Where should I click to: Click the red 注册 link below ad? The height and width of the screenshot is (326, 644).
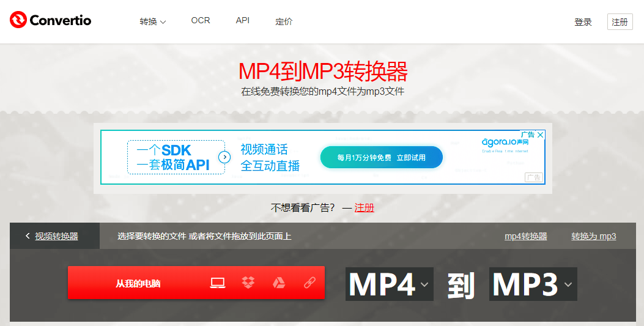(365, 208)
